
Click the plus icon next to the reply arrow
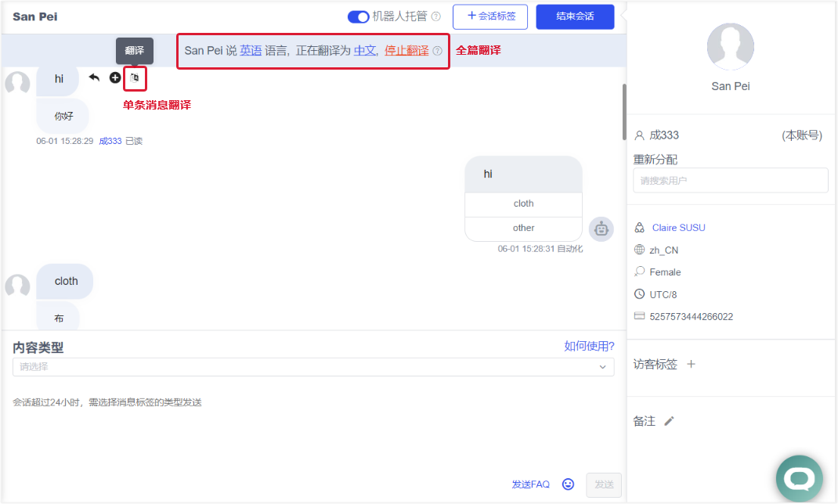114,77
